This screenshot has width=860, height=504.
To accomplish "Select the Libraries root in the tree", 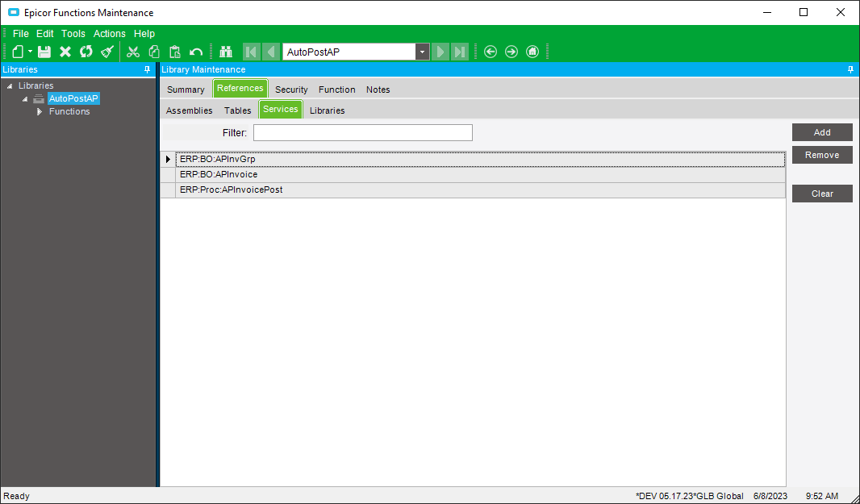I will 36,85.
